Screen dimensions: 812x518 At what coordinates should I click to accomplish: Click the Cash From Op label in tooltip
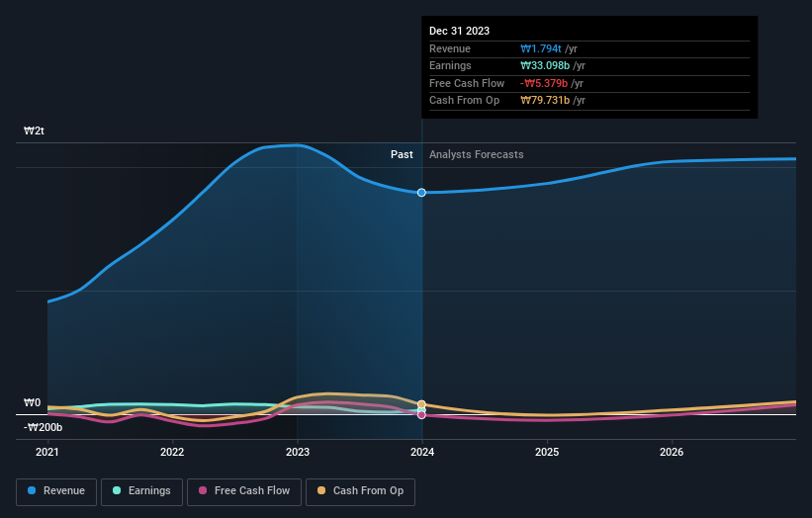(465, 101)
